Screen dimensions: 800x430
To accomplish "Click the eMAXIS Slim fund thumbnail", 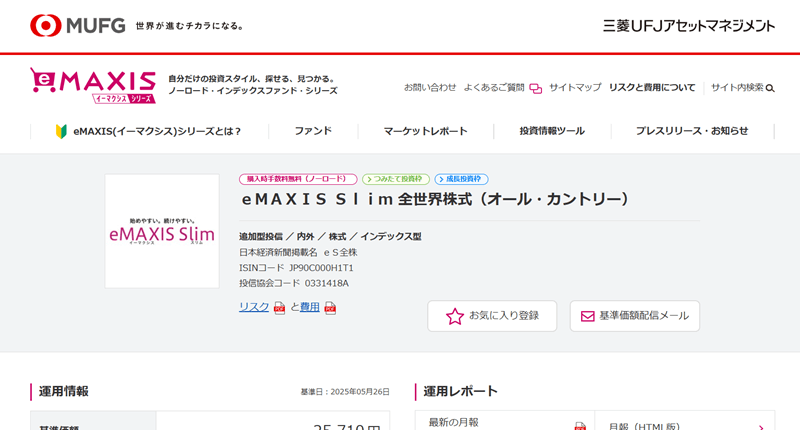I will point(162,231).
